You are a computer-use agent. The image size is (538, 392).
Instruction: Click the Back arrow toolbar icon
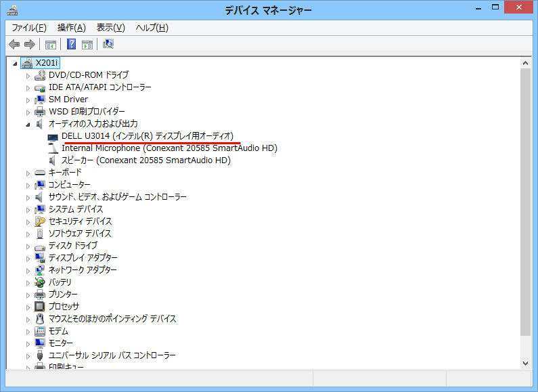14,45
